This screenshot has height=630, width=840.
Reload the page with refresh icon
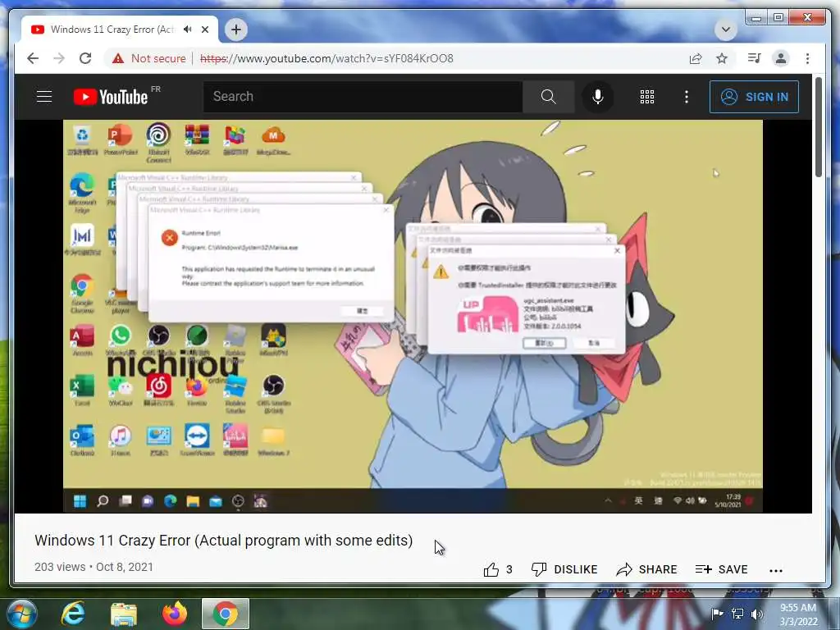pyautogui.click(x=85, y=58)
